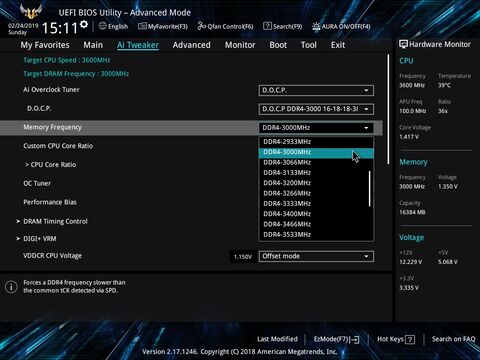The height and width of the screenshot is (360, 480).
Task: Click the CPU Core Ratio sub-setting
Action: coord(51,165)
